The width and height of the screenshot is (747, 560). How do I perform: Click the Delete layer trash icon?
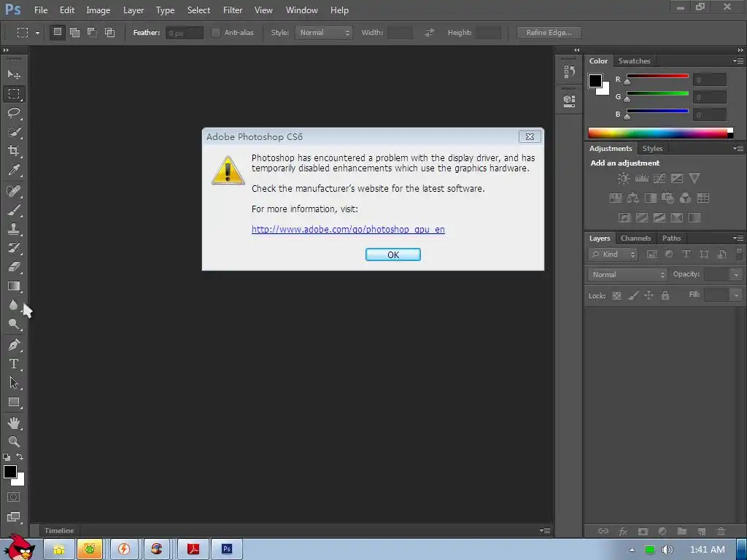(x=721, y=532)
